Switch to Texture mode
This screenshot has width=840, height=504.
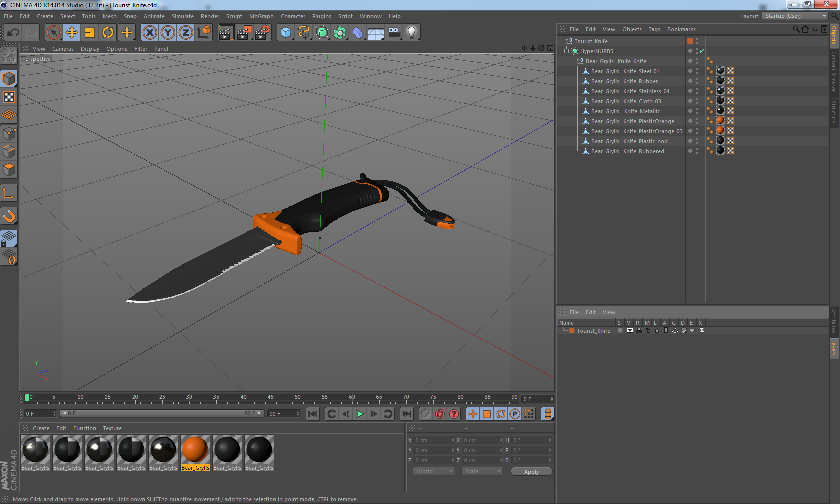click(x=9, y=97)
